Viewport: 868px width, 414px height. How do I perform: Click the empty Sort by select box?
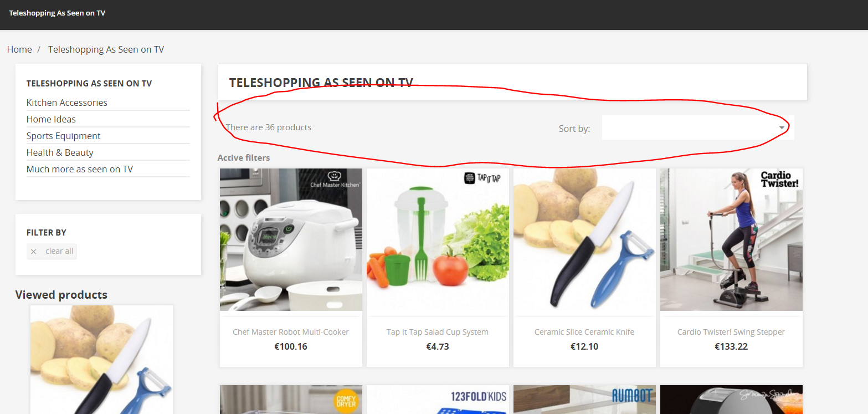click(x=698, y=127)
